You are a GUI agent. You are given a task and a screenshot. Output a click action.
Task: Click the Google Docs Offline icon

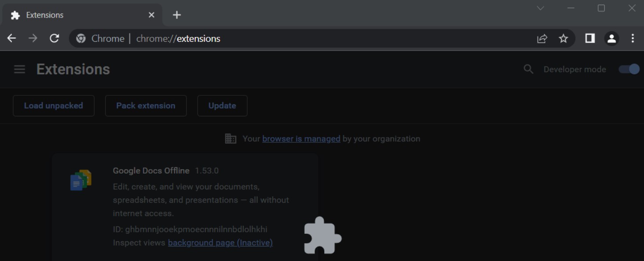coord(81,180)
